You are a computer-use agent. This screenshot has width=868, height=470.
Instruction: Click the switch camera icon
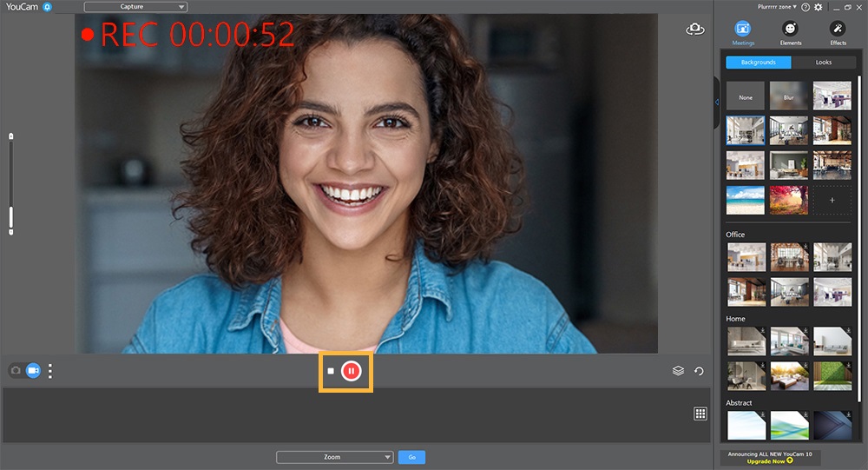pos(695,30)
